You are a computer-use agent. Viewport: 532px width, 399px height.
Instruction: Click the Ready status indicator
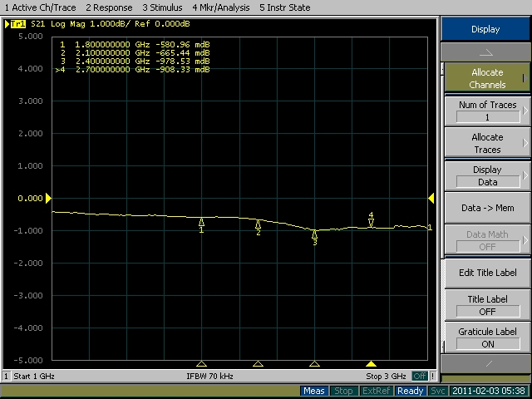click(x=410, y=392)
